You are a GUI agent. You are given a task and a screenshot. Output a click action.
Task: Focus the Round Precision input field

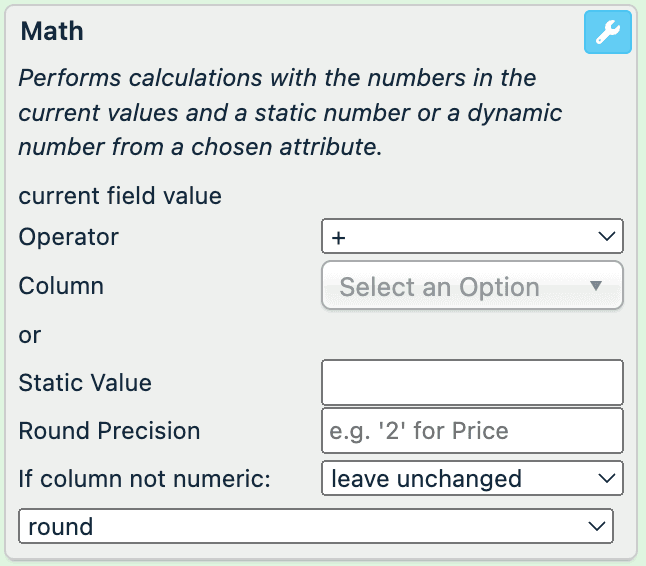472,431
